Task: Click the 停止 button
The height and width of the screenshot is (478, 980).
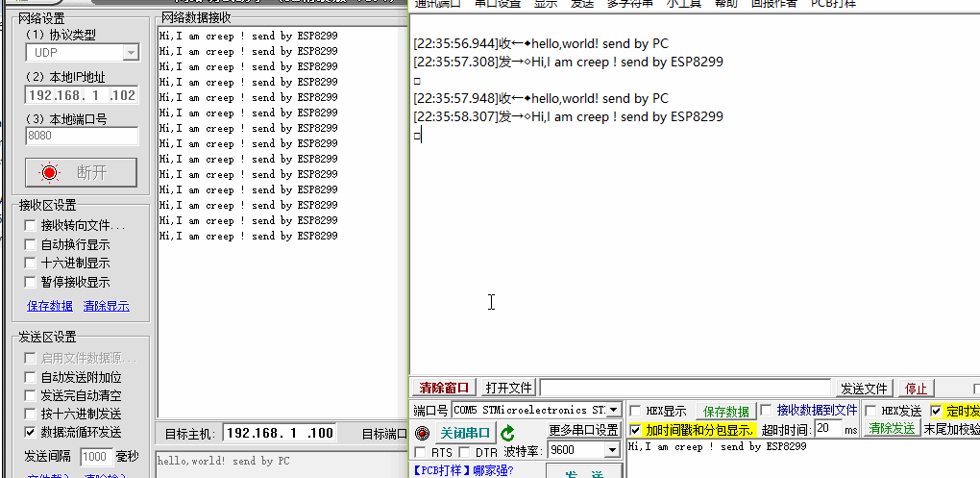Action: click(x=916, y=388)
